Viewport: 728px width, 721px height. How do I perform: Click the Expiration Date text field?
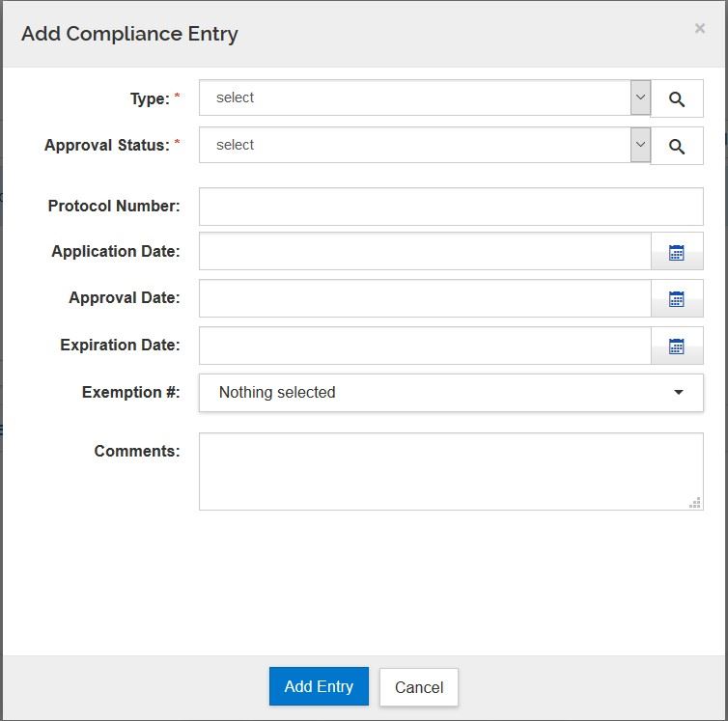425,347
